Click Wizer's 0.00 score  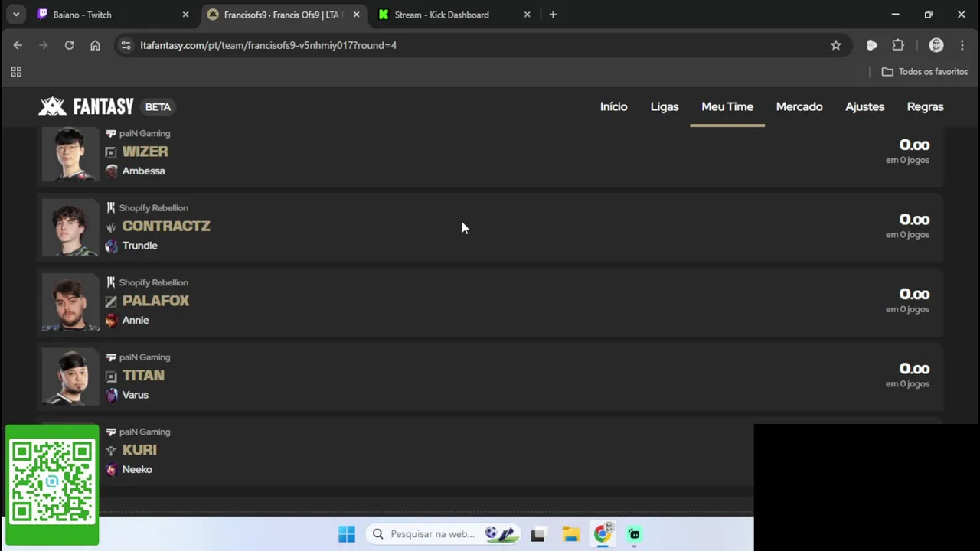click(914, 145)
